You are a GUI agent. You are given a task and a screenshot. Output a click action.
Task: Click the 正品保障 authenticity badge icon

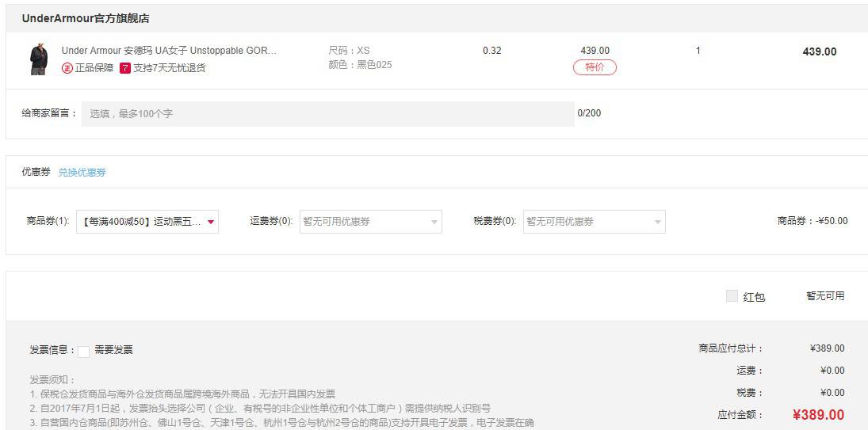tap(67, 69)
